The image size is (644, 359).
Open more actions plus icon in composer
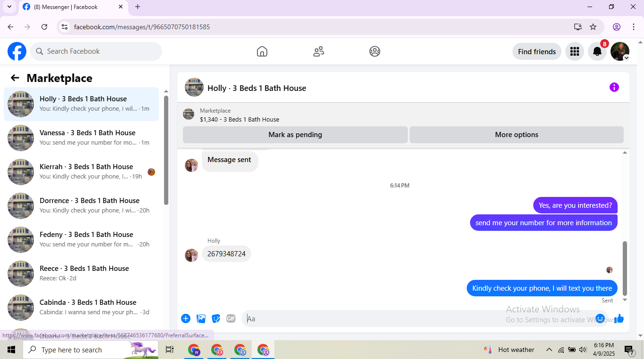tap(186, 318)
